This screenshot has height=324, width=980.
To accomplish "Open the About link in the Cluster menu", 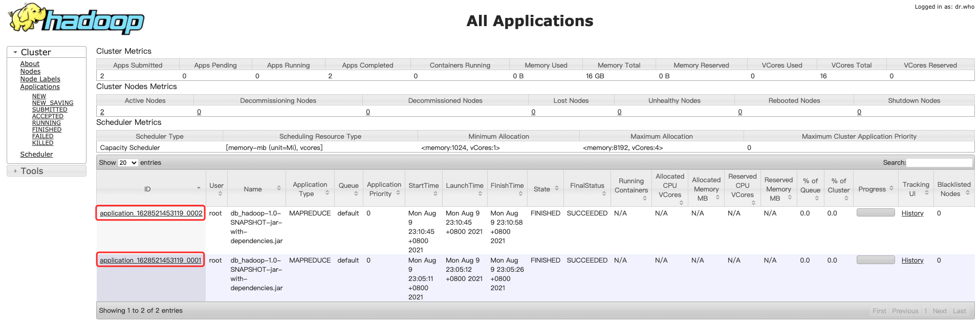I will tap(30, 64).
